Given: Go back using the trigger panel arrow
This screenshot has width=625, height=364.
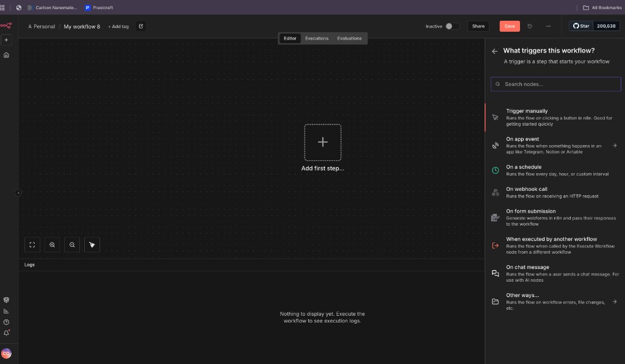Looking at the screenshot, I should (494, 51).
